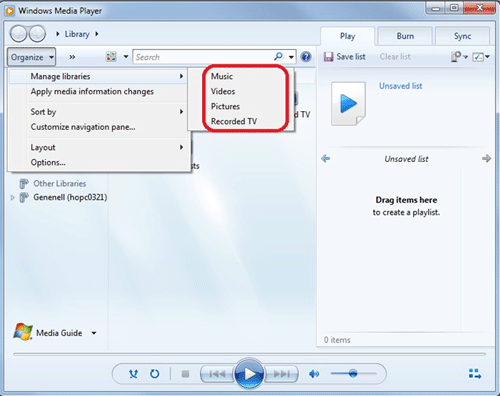Screen dimensions: 500x396
Task: Click the seek progress bar
Action: coord(249,354)
